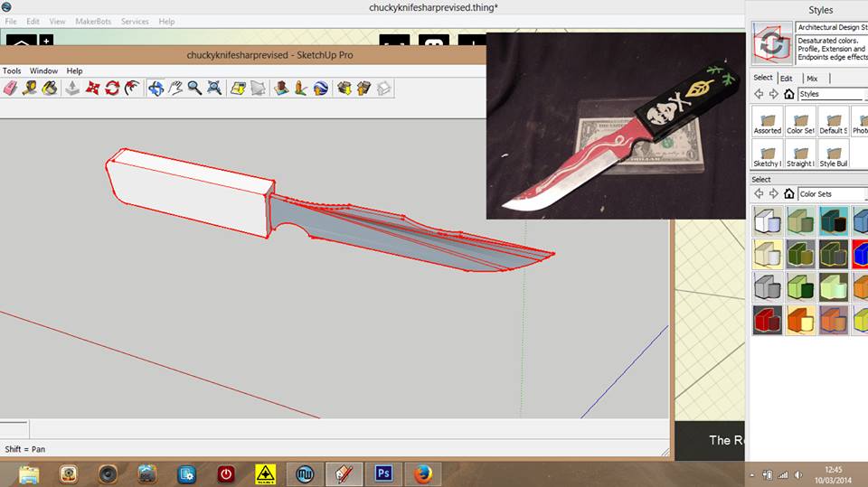Click the home icon beside Color Sets dropdown
The image size is (868, 487).
click(x=788, y=193)
